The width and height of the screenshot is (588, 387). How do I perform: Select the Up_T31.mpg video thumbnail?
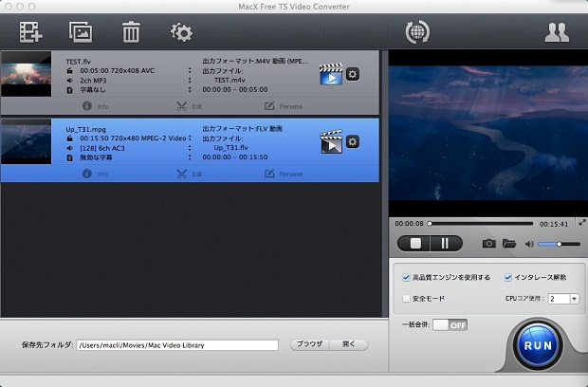coord(26,141)
